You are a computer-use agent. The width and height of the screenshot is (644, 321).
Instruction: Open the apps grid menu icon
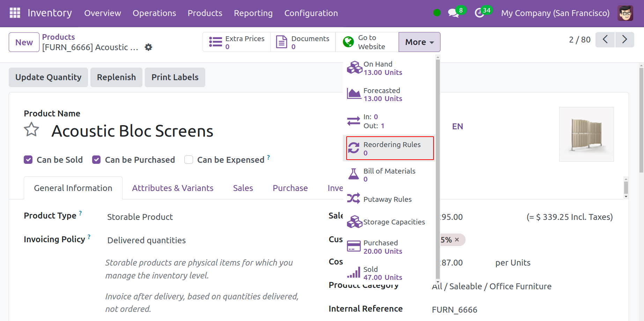click(x=15, y=13)
